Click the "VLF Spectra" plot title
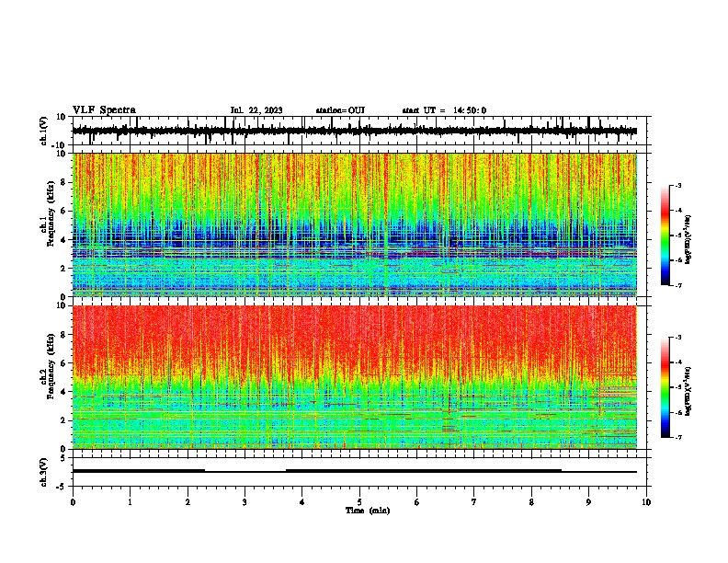Screen dimensions: 728x563 tap(104, 110)
